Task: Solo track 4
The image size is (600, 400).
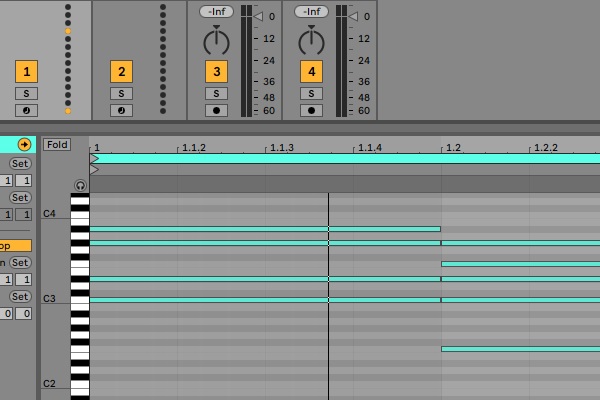Action: pos(311,93)
